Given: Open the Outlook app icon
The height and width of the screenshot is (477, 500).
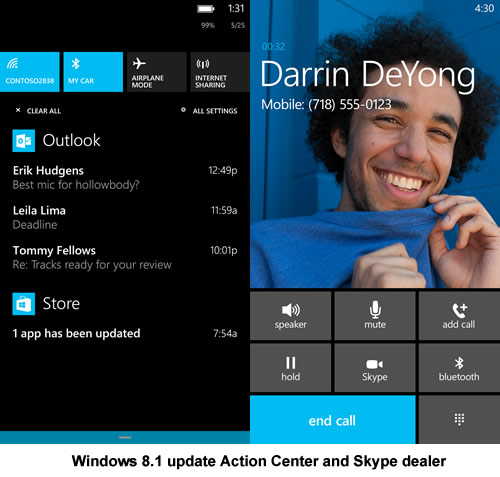Looking at the screenshot, I should pyautogui.click(x=24, y=141).
